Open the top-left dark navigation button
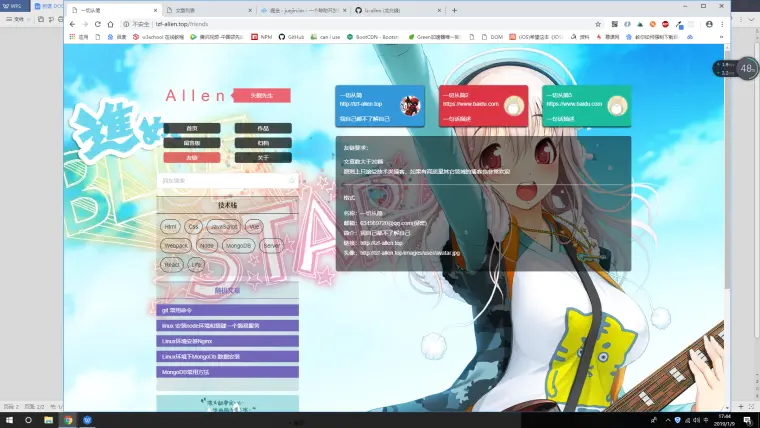760x428 pixels. 192,128
